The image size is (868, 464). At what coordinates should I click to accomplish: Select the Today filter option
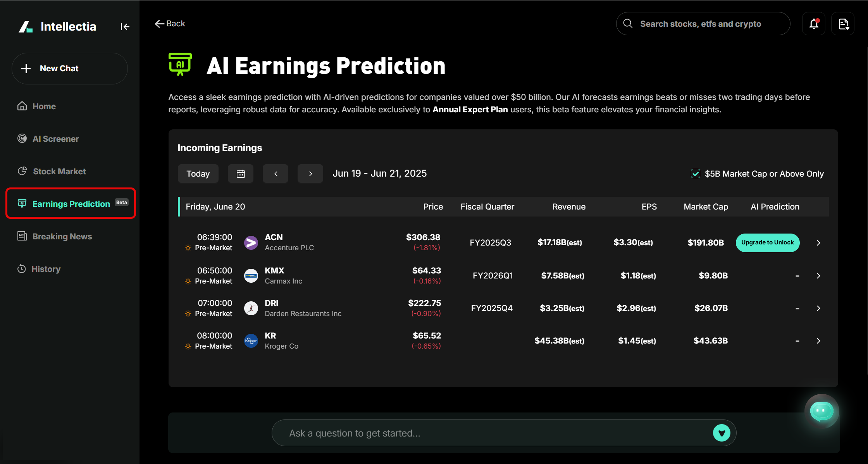[x=198, y=174]
